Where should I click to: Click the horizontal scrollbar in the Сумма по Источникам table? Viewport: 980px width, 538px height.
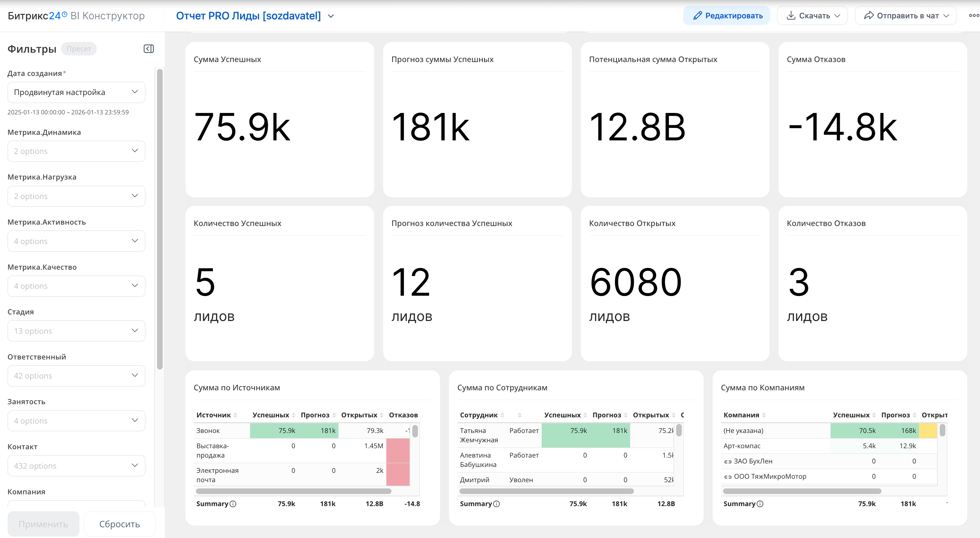(293, 491)
